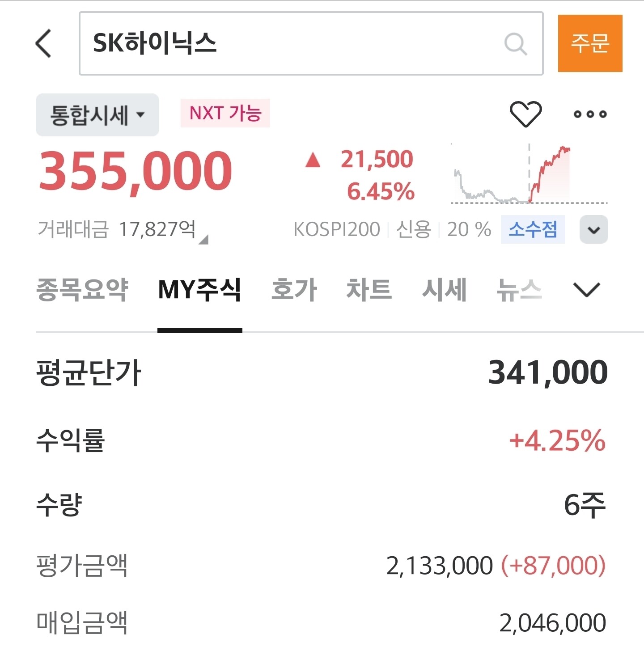Go to the 뉴스 tab
This screenshot has width=644, height=651.
point(519,290)
